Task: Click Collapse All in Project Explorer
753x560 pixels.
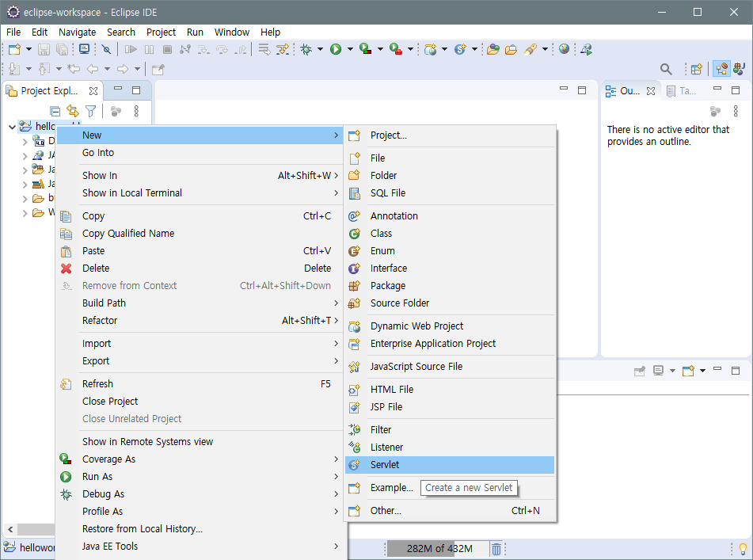Action: point(55,112)
